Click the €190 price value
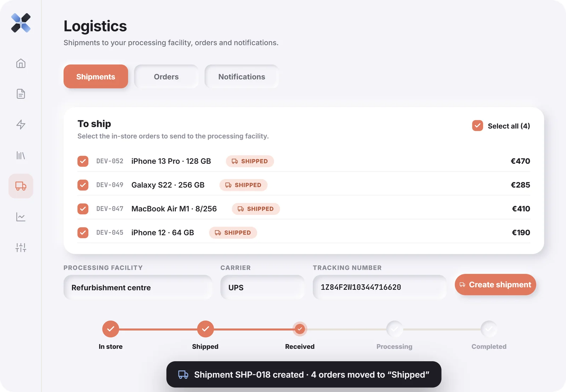This screenshot has height=392, width=566. [x=521, y=233]
